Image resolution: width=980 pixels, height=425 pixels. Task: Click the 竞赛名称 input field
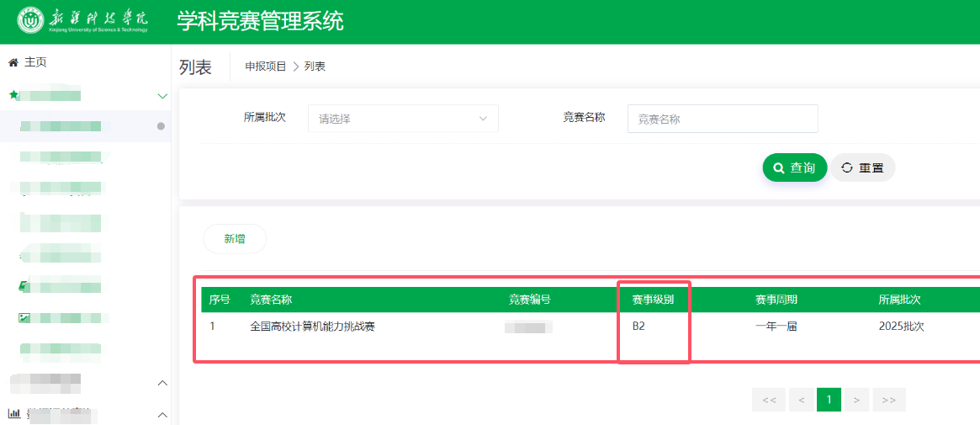click(x=723, y=119)
